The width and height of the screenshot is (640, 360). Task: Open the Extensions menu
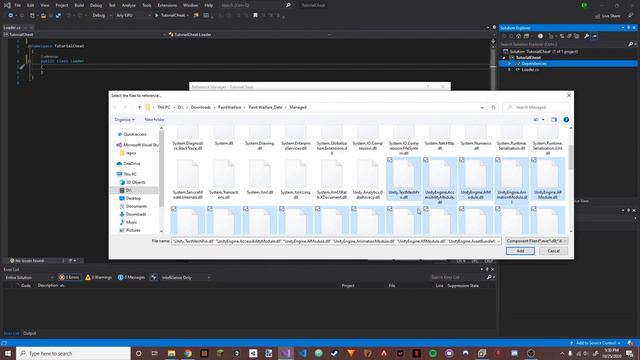coord(167,5)
